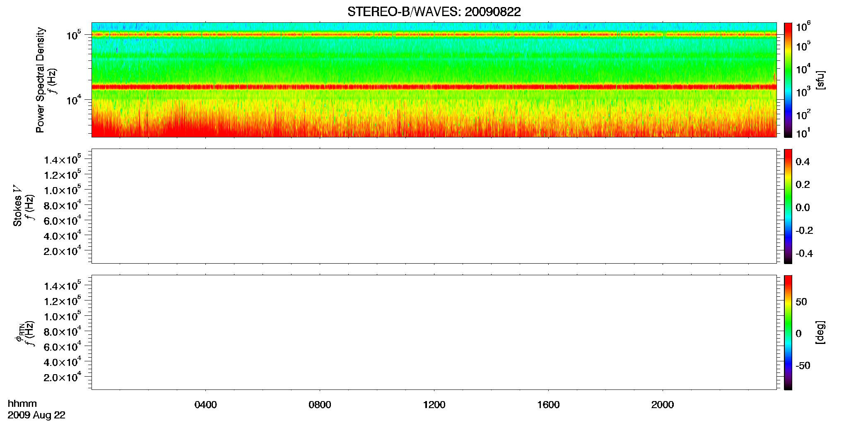868x447 pixels.
Task: Click the empty Stokes V panel
Action: (434, 206)
